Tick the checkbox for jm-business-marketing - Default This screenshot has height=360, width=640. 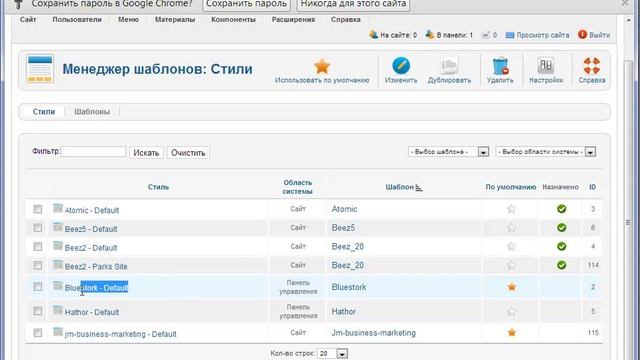click(x=38, y=333)
